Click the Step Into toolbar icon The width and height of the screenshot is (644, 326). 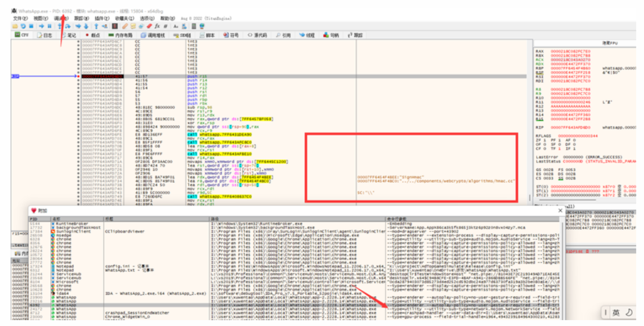tap(60, 26)
